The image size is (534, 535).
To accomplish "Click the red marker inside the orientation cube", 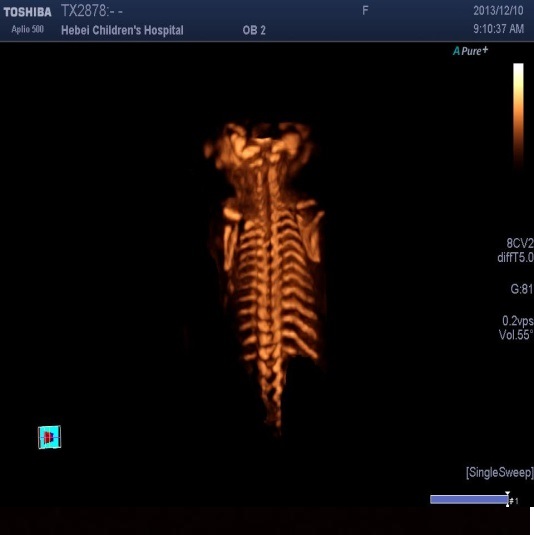I will coord(49,437).
